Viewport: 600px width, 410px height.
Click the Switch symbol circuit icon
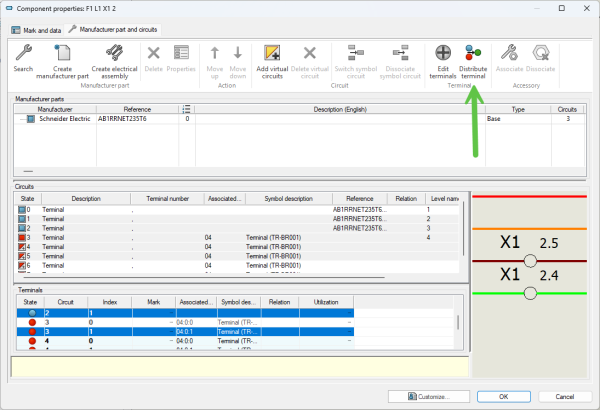pyautogui.click(x=357, y=53)
